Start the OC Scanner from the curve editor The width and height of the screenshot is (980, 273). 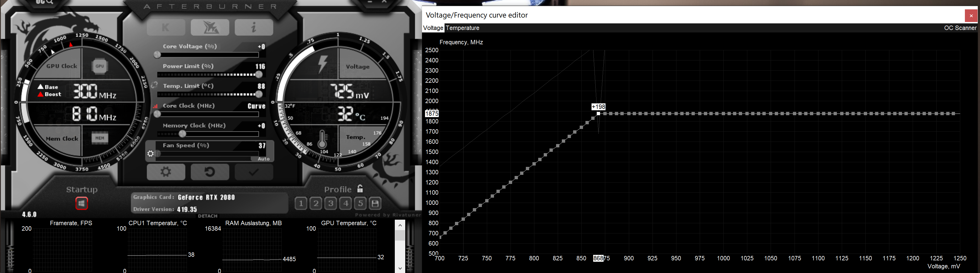point(960,28)
